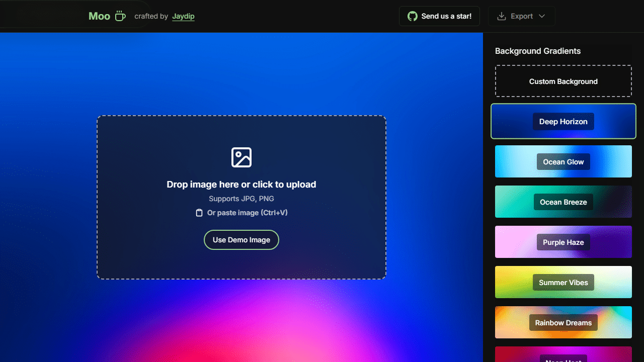Click the "crafted by" text
The height and width of the screenshot is (362, 644).
[151, 16]
